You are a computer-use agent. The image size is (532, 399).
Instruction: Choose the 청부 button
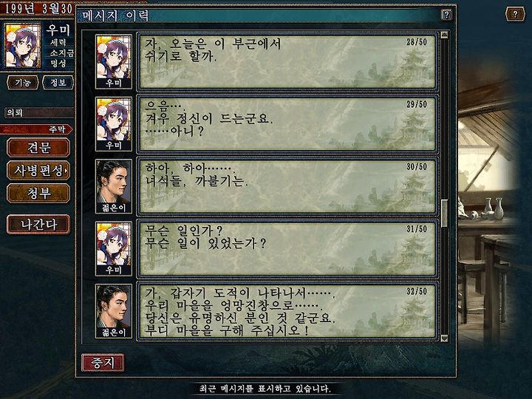pyautogui.click(x=38, y=193)
